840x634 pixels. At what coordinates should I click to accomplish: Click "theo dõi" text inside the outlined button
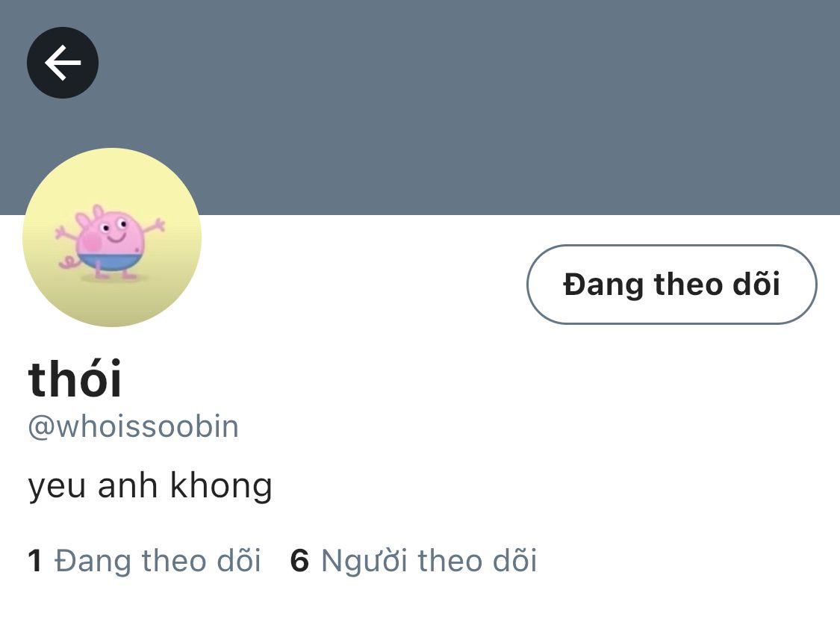(x=717, y=284)
